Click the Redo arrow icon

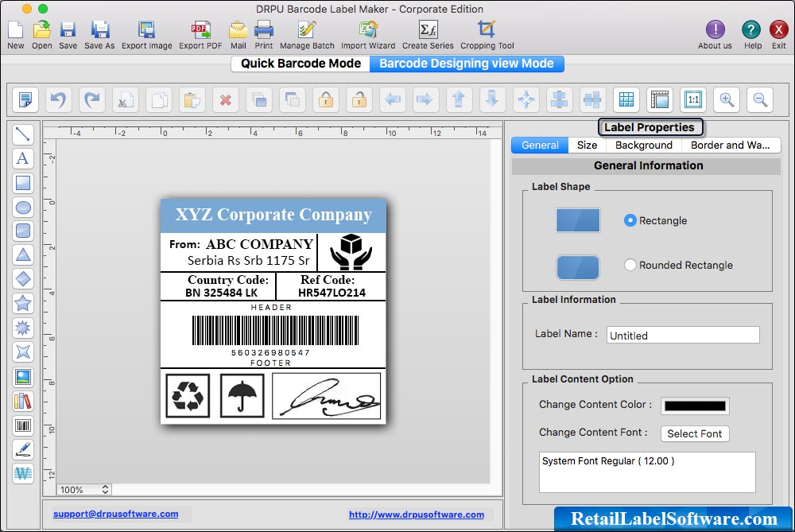point(91,99)
